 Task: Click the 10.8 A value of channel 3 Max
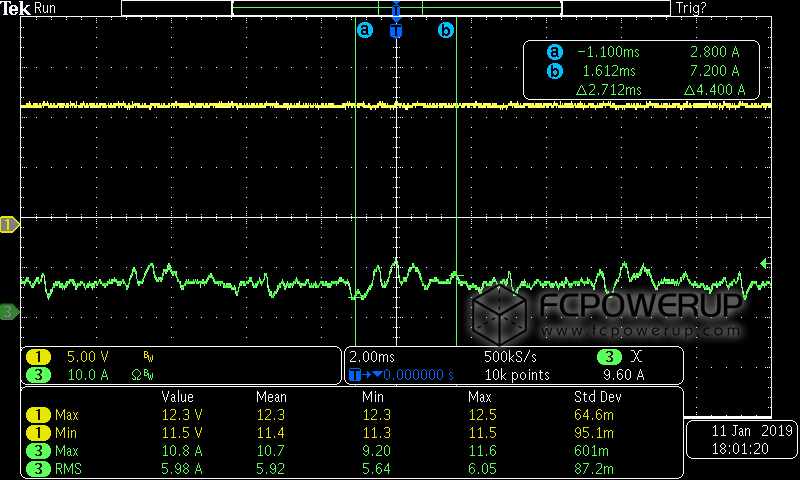click(x=182, y=451)
